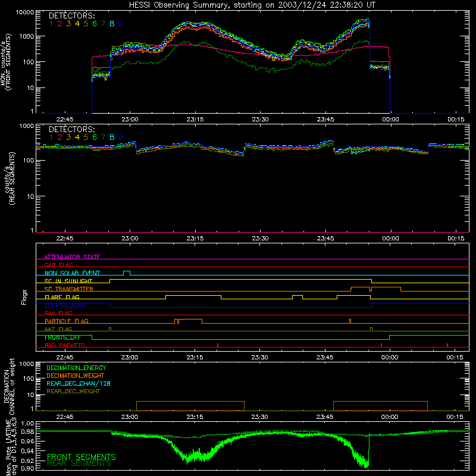Select the GAP_FLAG label
The image size is (476, 476).
pos(58,265)
